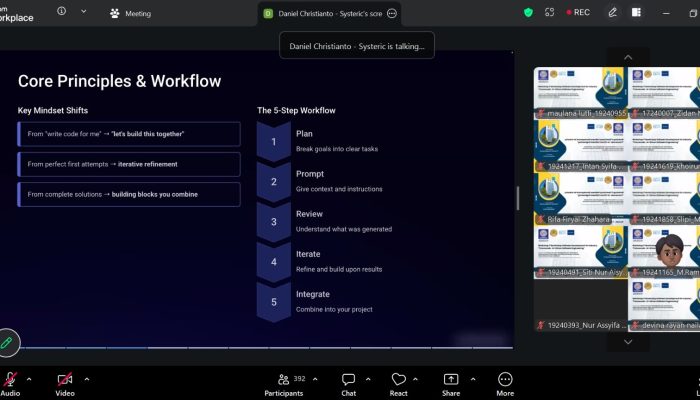Open the Meeting tab
The height and width of the screenshot is (400, 700).
[130, 13]
